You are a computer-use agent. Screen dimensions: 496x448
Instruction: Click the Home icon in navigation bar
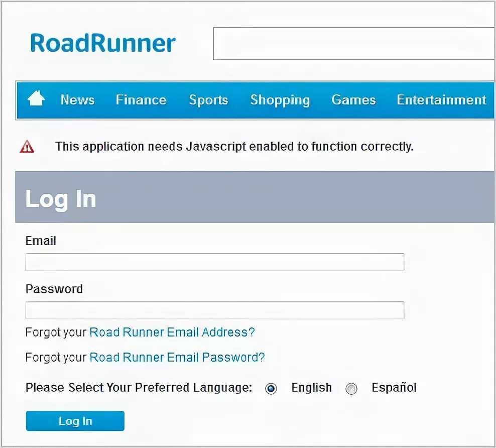(x=36, y=98)
